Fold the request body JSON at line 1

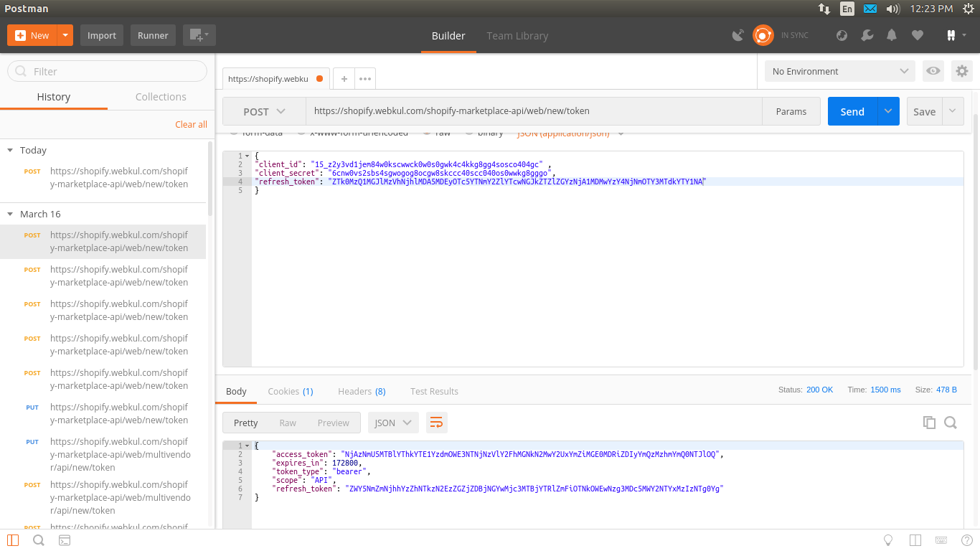coord(247,156)
